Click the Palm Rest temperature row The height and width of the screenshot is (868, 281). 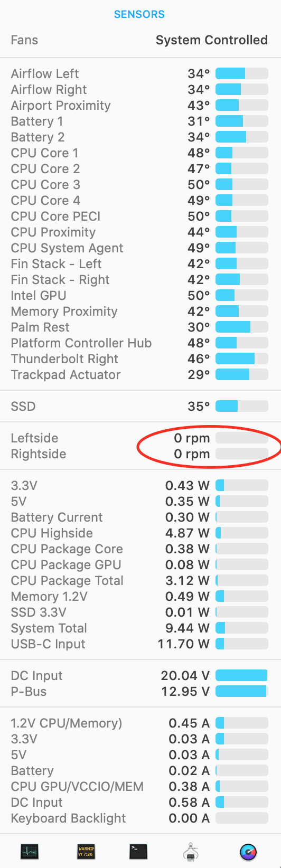click(x=140, y=327)
